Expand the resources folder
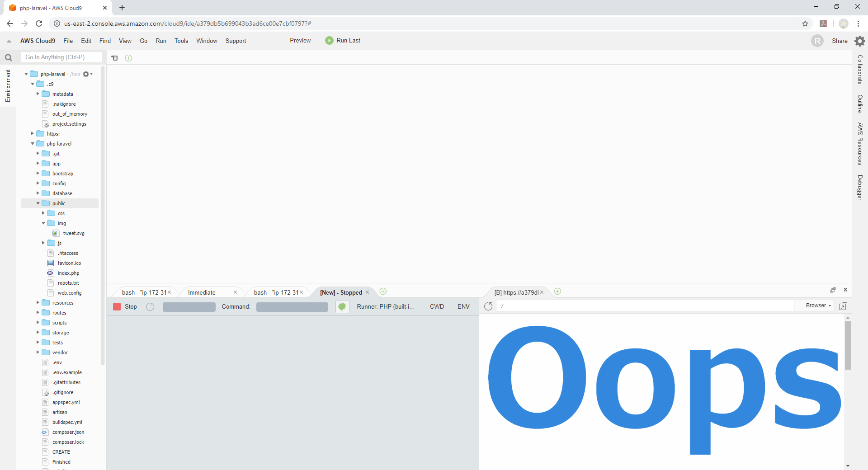The width and height of the screenshot is (868, 470). [38, 303]
